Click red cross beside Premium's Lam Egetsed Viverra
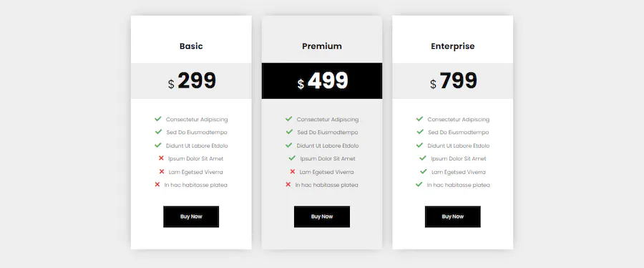The image size is (644, 268). point(293,171)
